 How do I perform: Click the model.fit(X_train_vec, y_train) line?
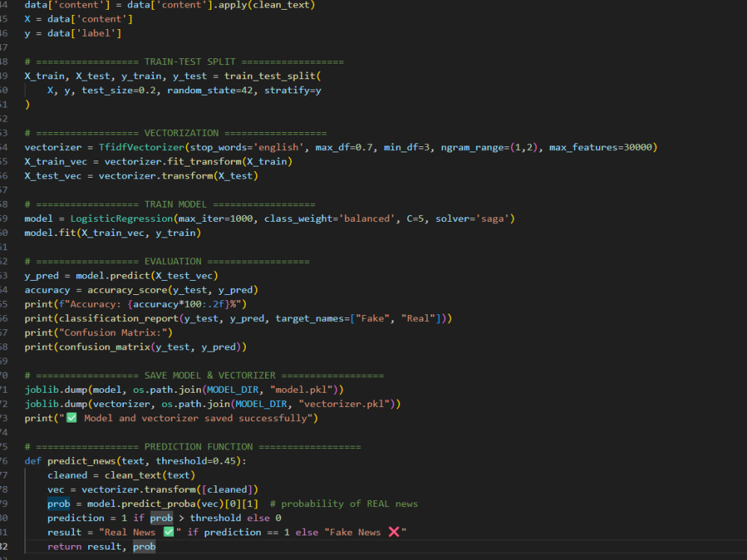pos(113,233)
